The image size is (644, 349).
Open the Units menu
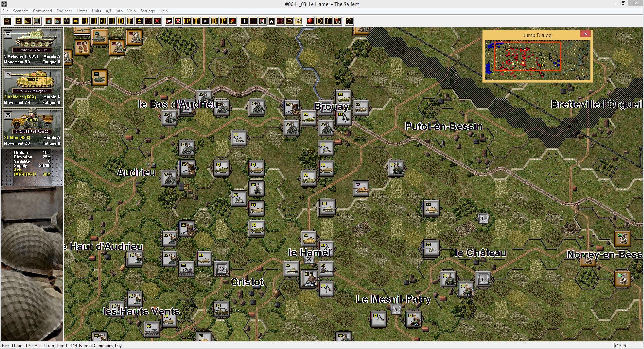(x=96, y=11)
